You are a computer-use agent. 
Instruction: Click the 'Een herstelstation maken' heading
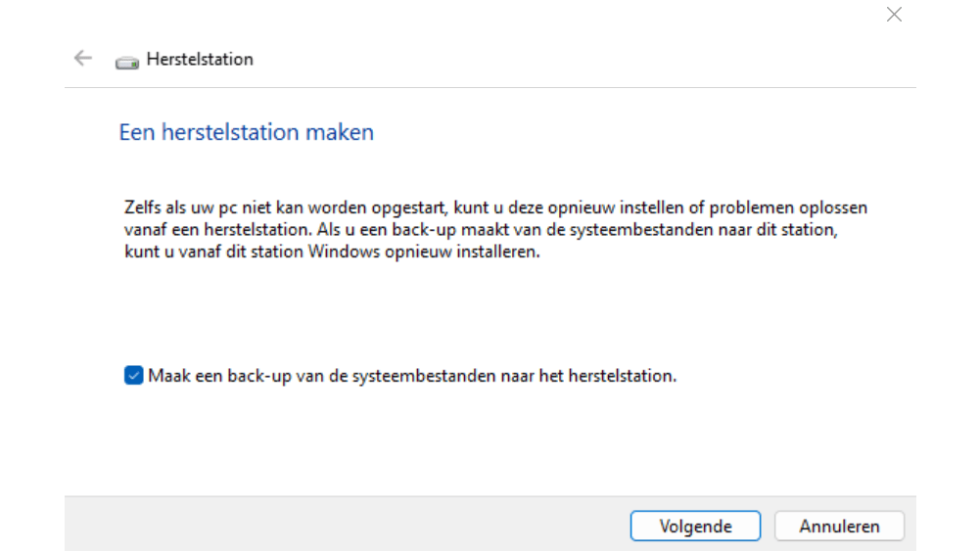246,132
